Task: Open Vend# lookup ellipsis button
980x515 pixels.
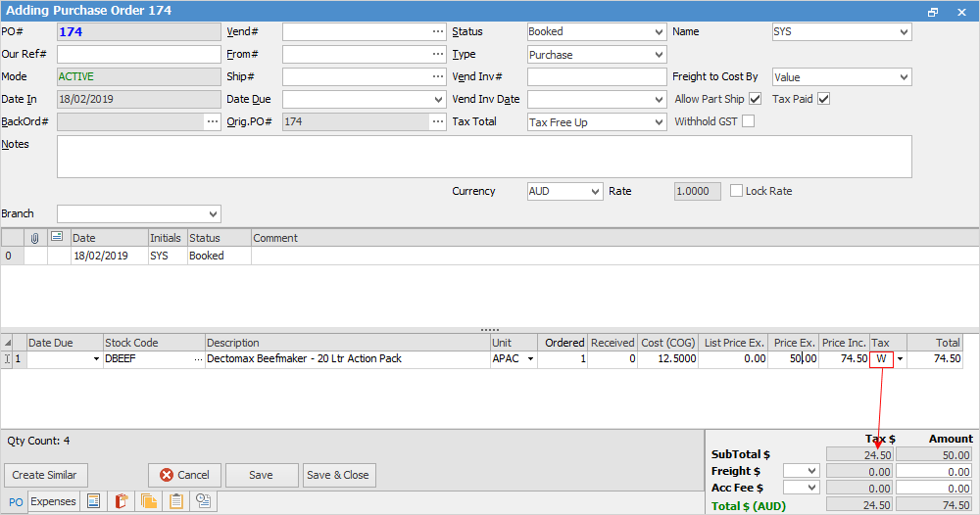Action: pyautogui.click(x=437, y=31)
